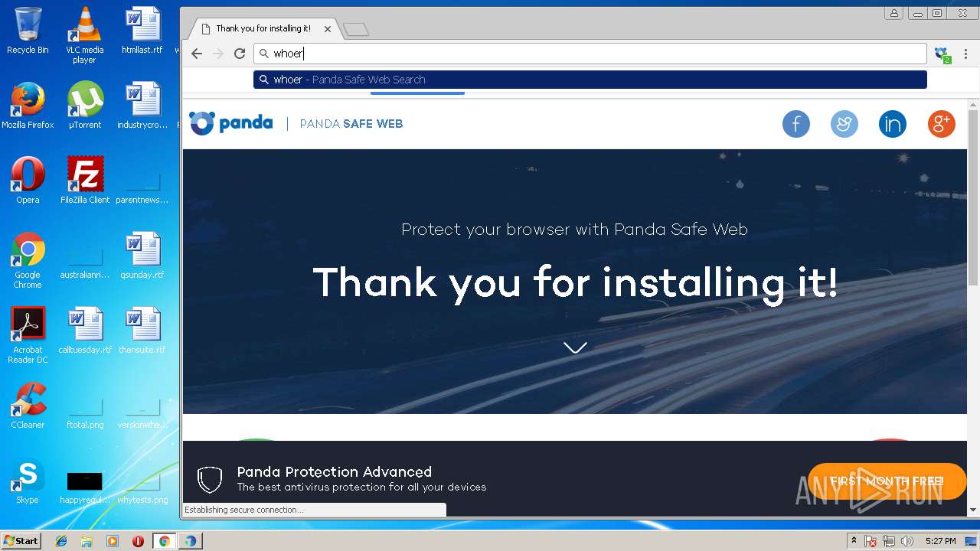Open Internet Explorer from taskbar
The width and height of the screenshot is (980, 551).
(x=61, y=541)
